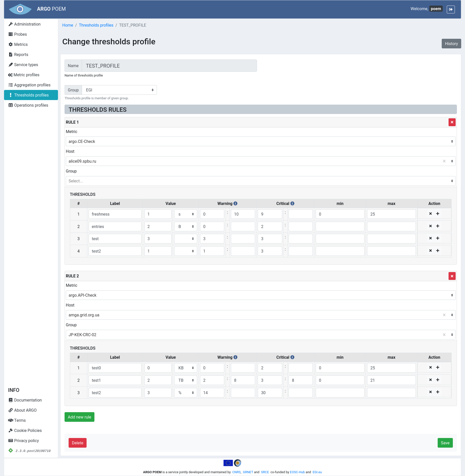Delete RULE 1 with red X

452,122
